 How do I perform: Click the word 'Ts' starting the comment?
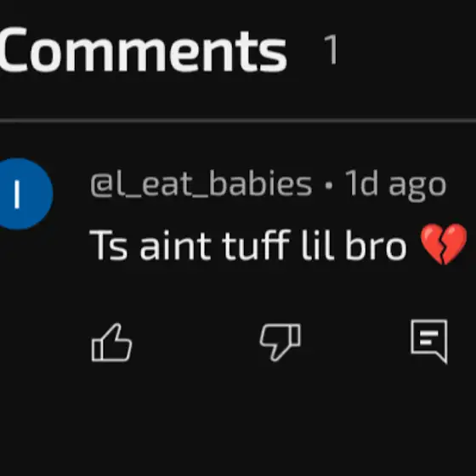pos(109,246)
